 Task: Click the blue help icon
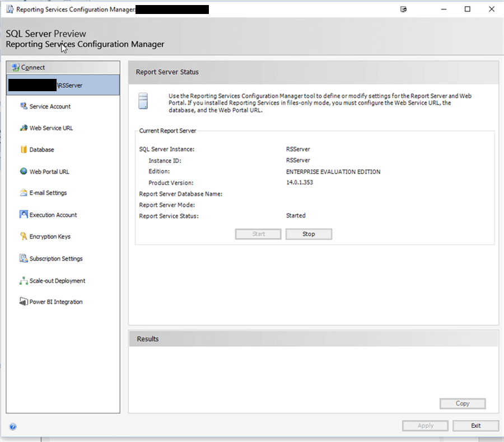13,426
